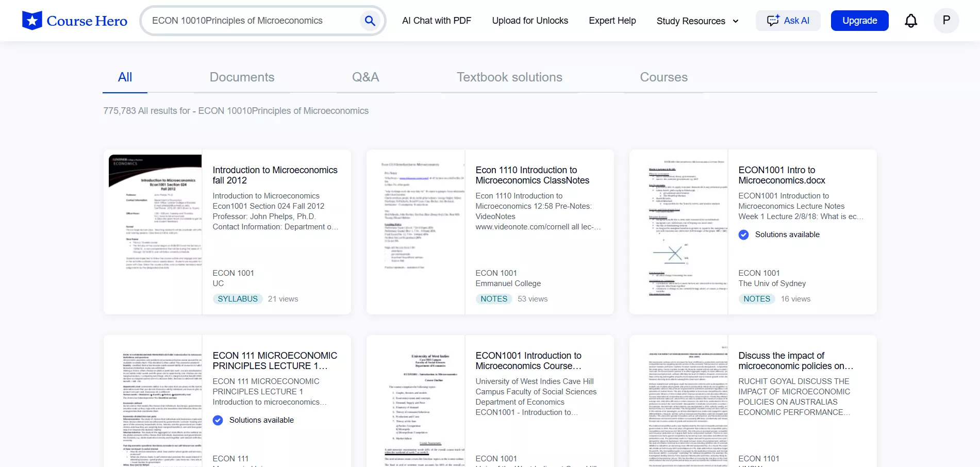The image size is (980, 467).
Task: Click 'ECON 1101' course code
Action: click(759, 459)
